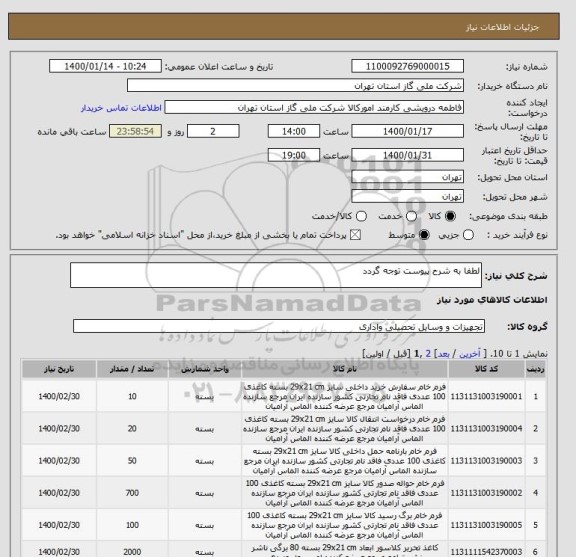Click the countdown timer 23:58:54
Viewport: 576px width, 557px height.
point(135,131)
